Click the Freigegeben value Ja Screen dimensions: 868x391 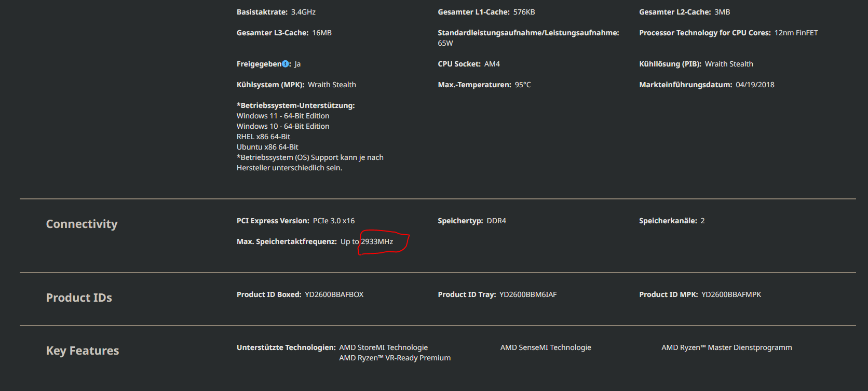point(297,64)
